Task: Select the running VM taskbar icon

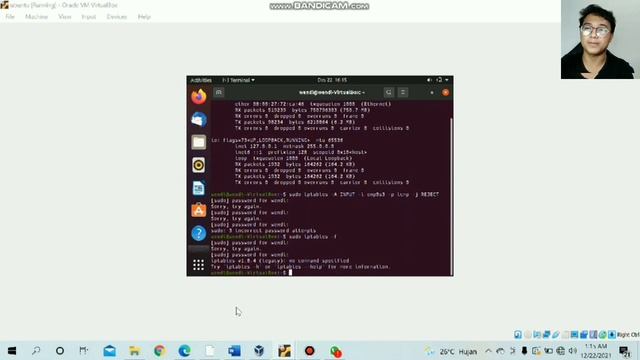Action: coord(284,351)
